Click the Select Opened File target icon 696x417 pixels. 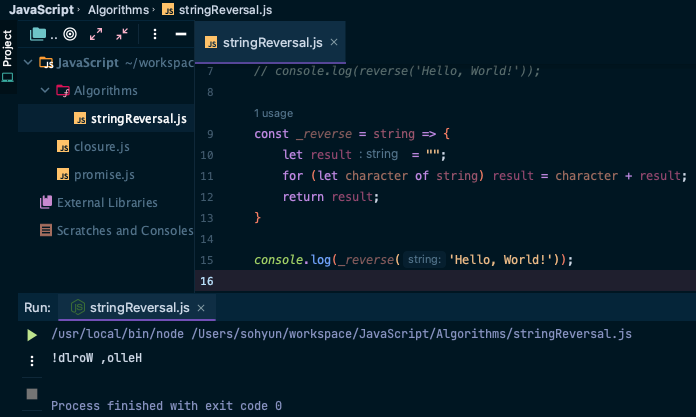coord(70,34)
